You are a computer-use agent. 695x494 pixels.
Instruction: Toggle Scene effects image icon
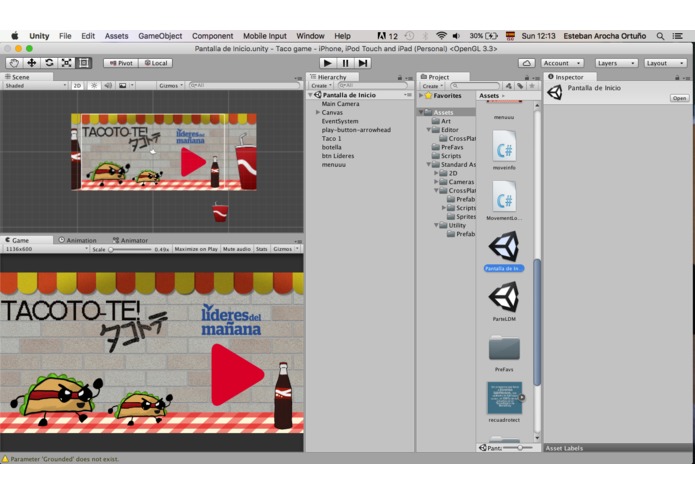(x=122, y=86)
